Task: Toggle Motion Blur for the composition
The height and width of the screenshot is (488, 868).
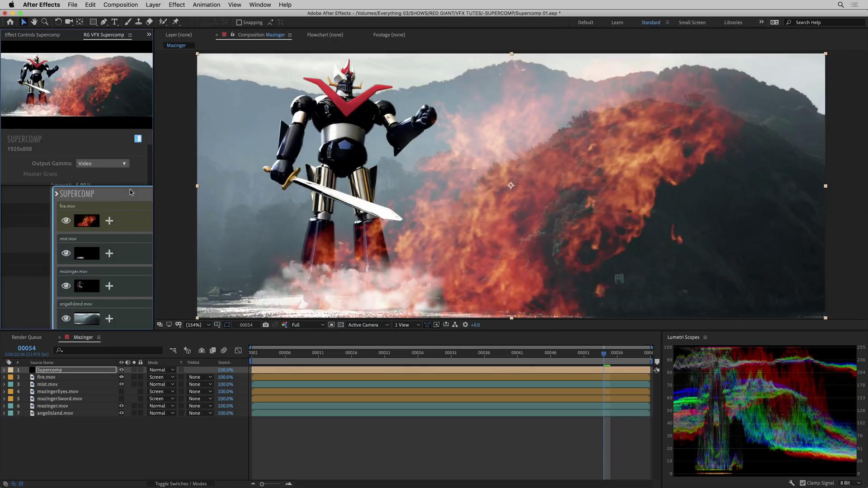Action: pyautogui.click(x=224, y=350)
